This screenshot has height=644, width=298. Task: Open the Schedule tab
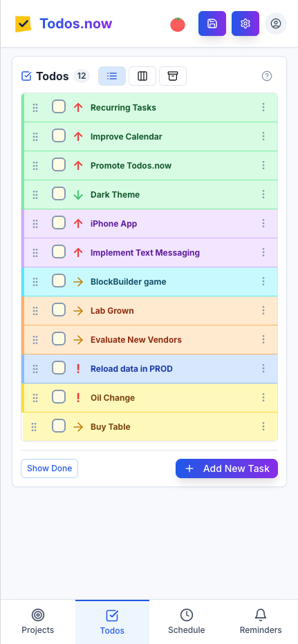point(186,622)
